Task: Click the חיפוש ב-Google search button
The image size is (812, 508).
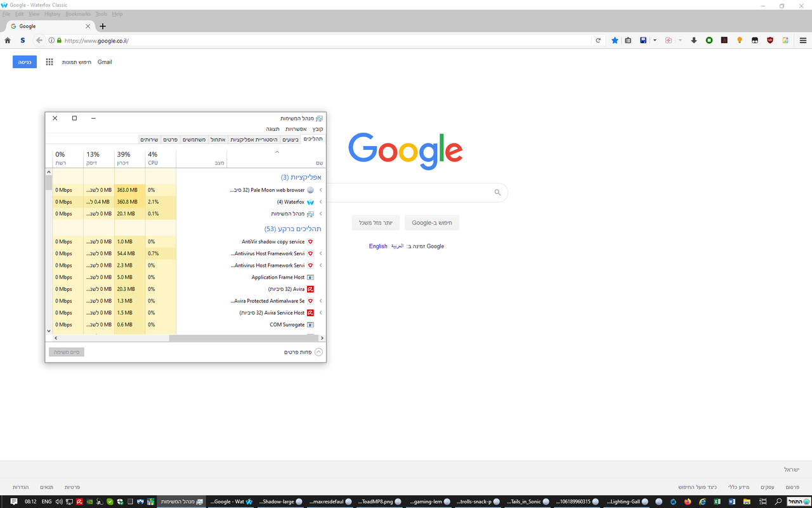Action: point(432,223)
